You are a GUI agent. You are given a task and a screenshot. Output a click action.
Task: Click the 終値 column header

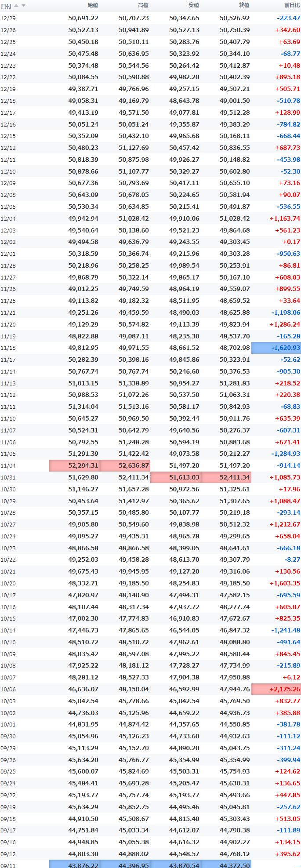(x=244, y=5)
